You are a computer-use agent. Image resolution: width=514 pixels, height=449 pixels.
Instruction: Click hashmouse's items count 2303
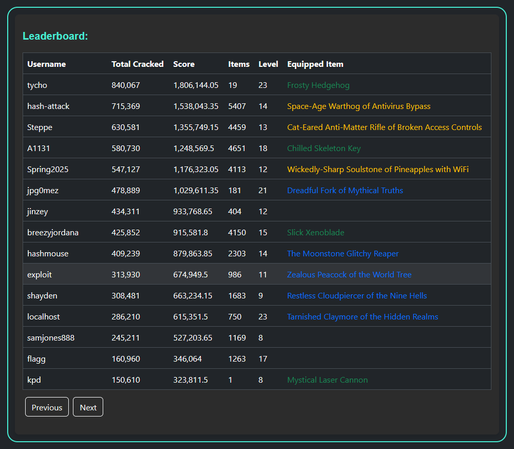[x=237, y=254]
